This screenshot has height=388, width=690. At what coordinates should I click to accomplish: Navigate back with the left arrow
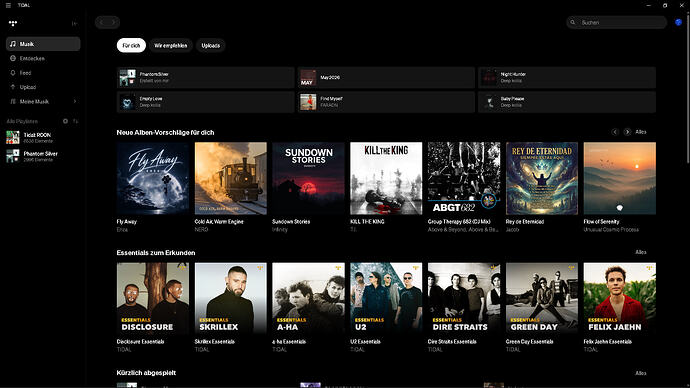click(x=102, y=22)
